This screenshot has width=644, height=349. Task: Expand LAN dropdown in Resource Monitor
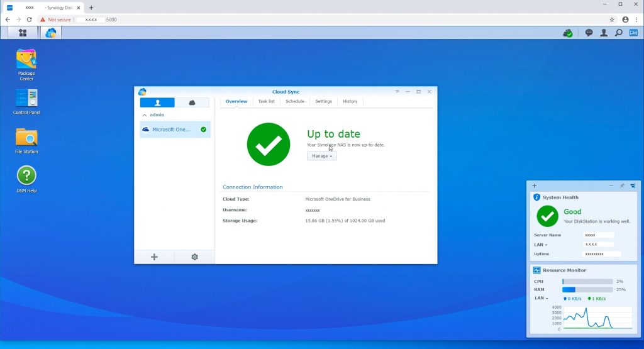point(541,298)
